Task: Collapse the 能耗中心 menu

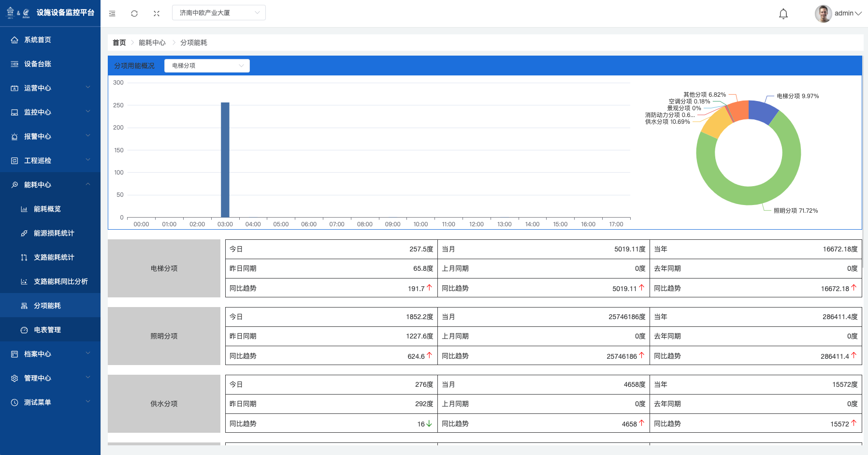Action: [x=50, y=185]
